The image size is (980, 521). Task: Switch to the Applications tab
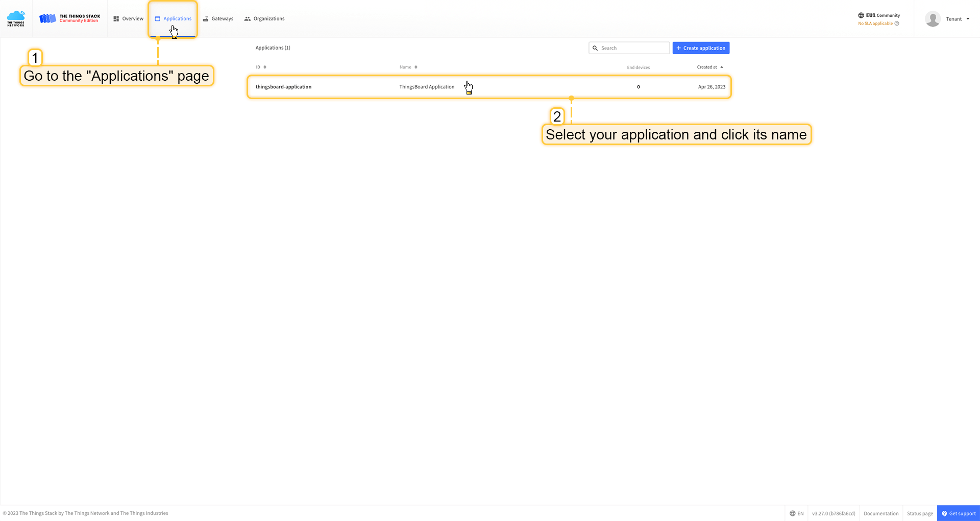pos(173,19)
